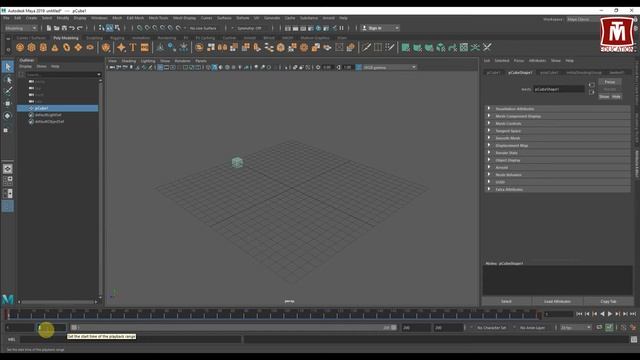The image size is (640, 360).
Task: Toggle the blue select-by-object-type button in the status line
Action: click(109, 28)
